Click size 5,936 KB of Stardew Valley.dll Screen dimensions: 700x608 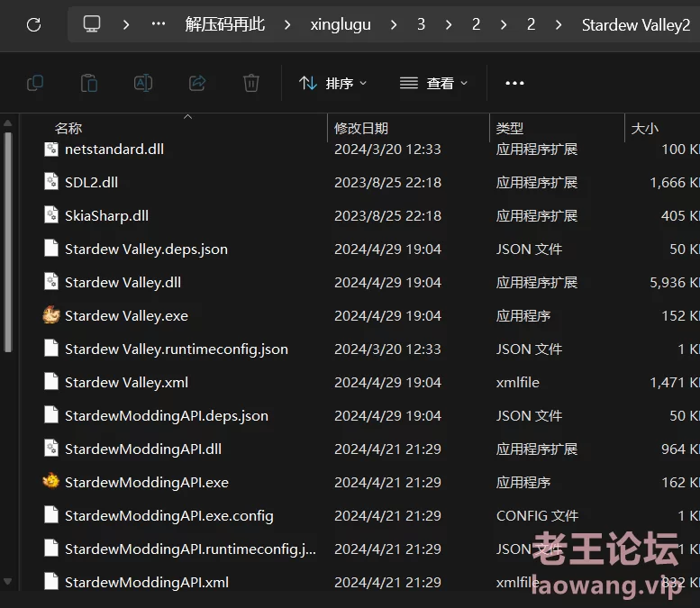point(675,283)
